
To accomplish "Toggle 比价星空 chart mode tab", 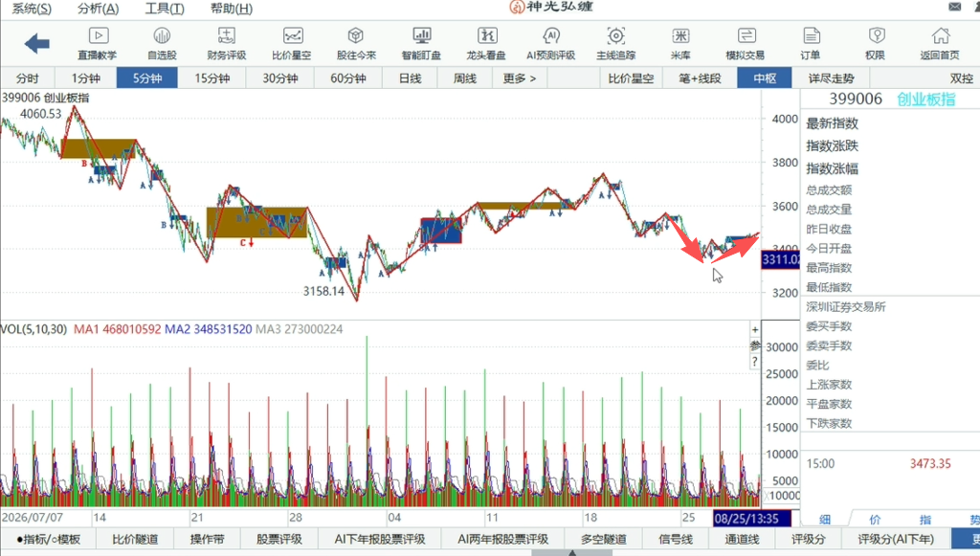I will point(631,78).
